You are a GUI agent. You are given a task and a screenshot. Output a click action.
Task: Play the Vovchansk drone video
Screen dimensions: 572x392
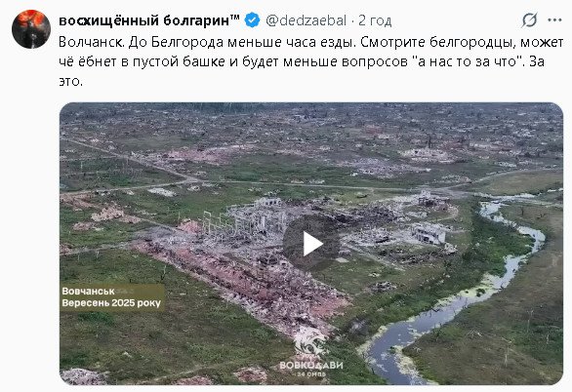click(311, 244)
